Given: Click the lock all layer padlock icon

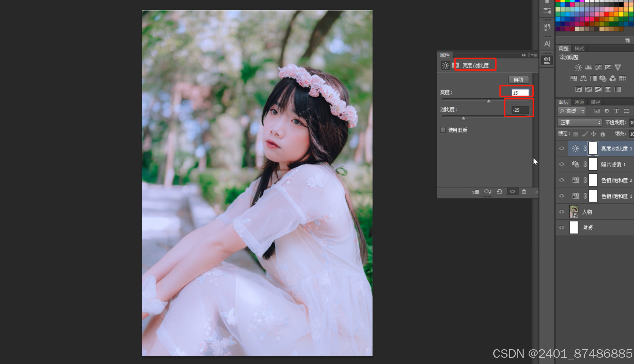Looking at the screenshot, I should click(603, 134).
